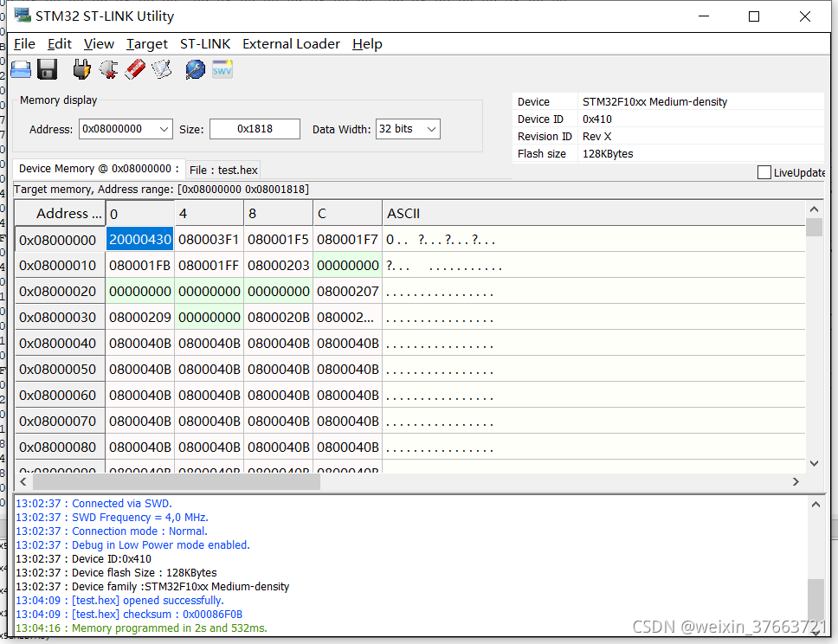The height and width of the screenshot is (644, 838).
Task: Expand the Address dropdown
Action: (164, 129)
